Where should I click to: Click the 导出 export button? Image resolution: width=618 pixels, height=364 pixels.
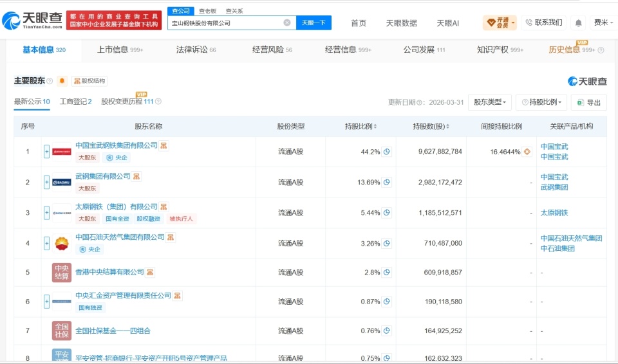click(x=589, y=102)
